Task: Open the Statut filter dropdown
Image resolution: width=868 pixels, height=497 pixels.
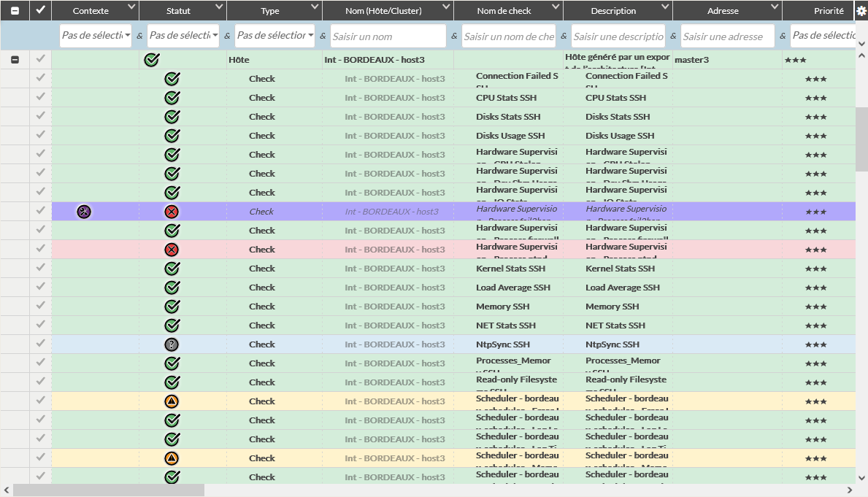Action: [184, 36]
